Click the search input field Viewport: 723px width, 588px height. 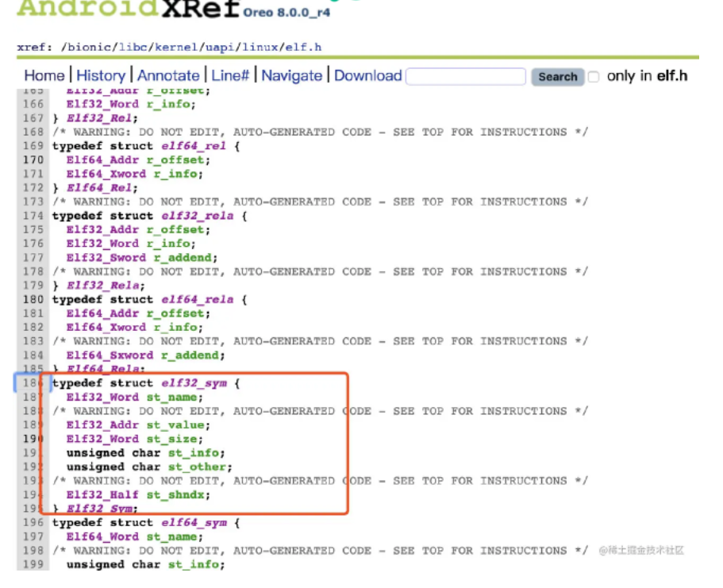466,75
